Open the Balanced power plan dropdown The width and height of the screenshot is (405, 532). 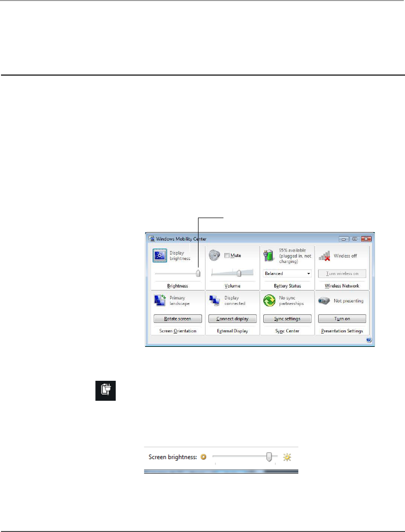point(287,273)
